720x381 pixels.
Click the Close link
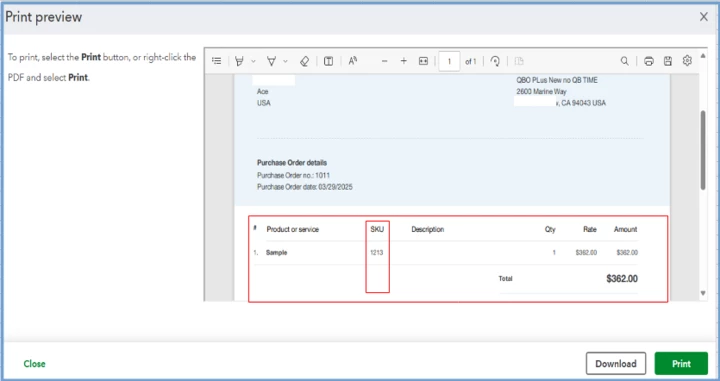point(34,364)
